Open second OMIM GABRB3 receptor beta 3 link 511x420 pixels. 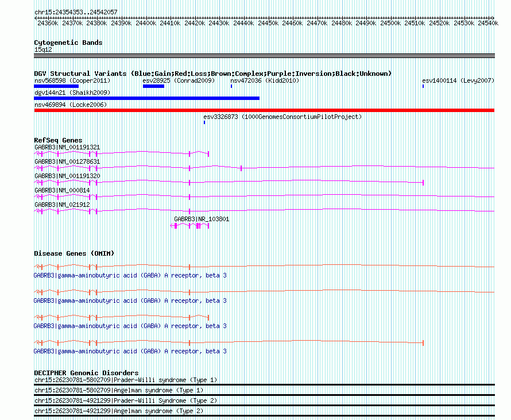[x=130, y=300]
